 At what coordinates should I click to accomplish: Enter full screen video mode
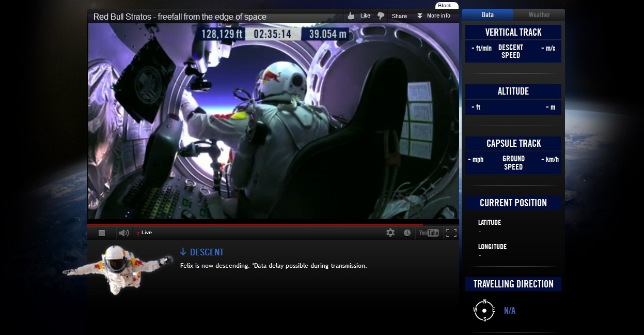[x=451, y=233]
